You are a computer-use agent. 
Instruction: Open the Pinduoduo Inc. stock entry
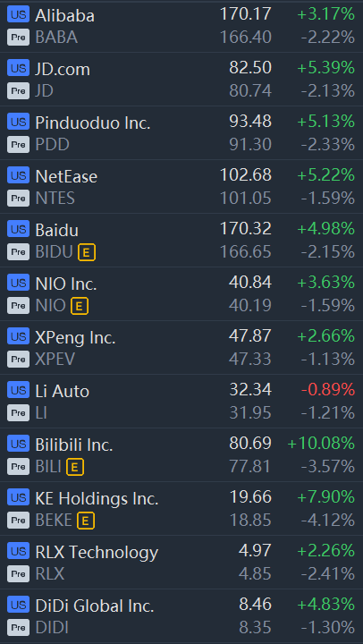click(181, 133)
